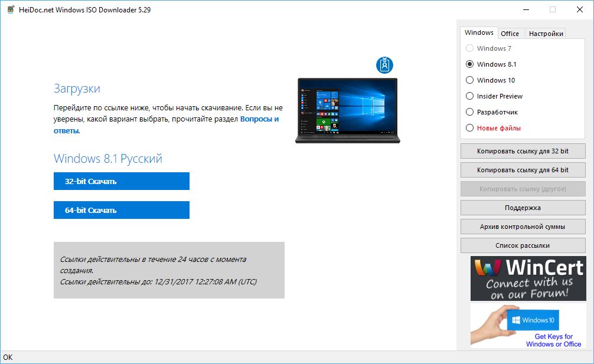Select the Windows 8.1 radio button
The height and width of the screenshot is (364, 594).
point(470,64)
